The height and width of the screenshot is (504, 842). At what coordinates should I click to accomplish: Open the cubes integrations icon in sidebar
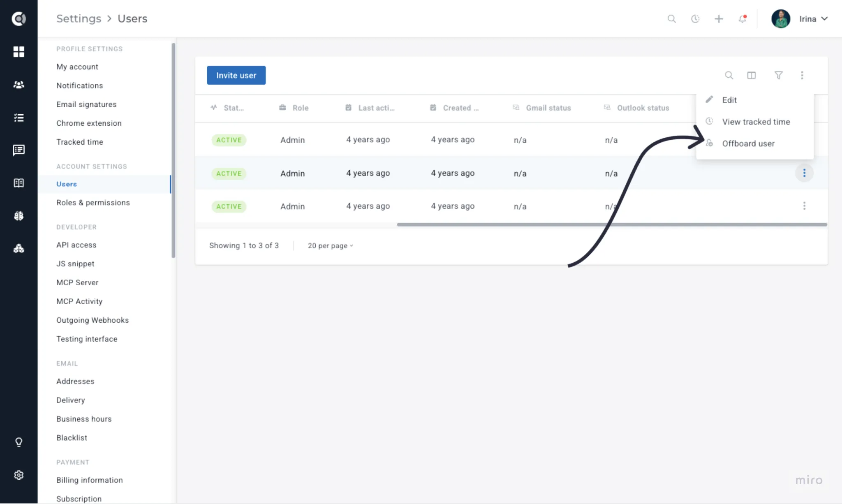pos(19,248)
